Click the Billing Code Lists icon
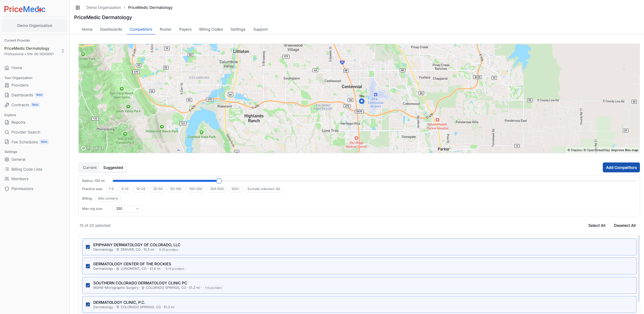644x314 pixels. pyautogui.click(x=7, y=169)
